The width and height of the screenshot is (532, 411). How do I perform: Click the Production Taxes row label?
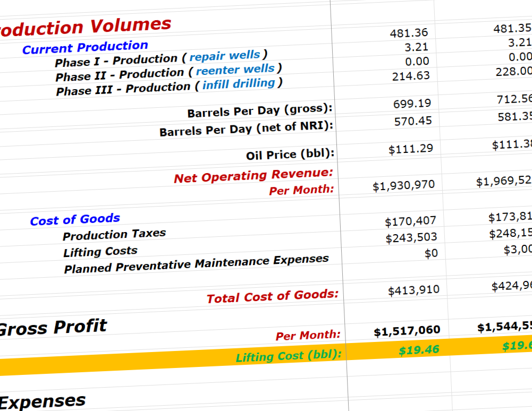coord(114,234)
